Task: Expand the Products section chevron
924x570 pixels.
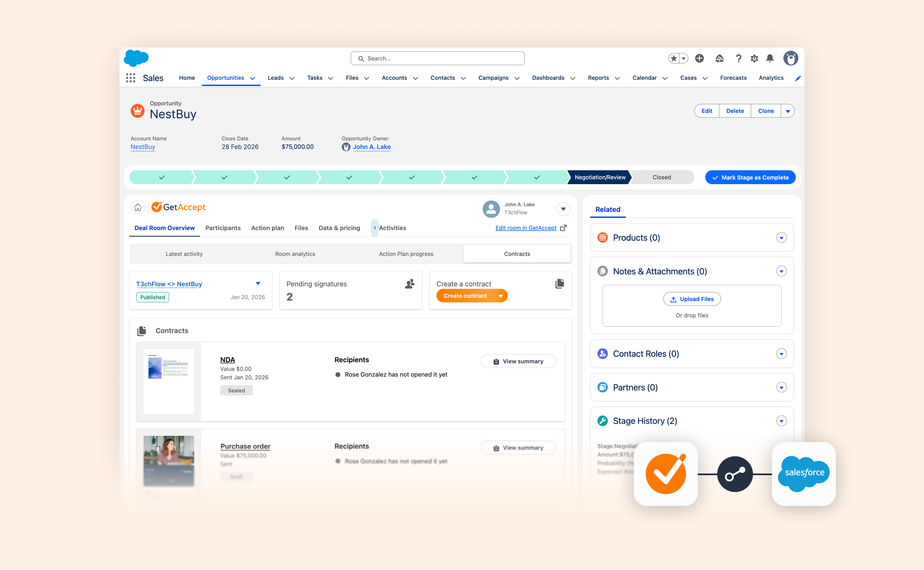Action: (781, 237)
